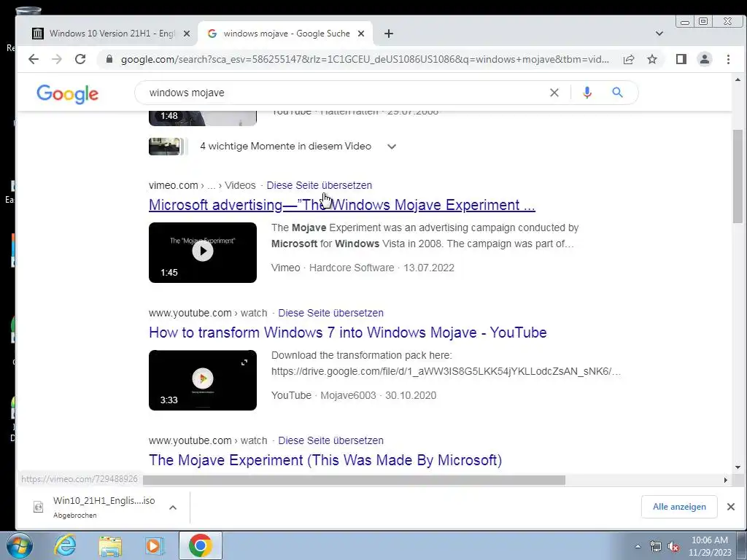Play the 1:45 Mojave Experiment video

coord(203,252)
